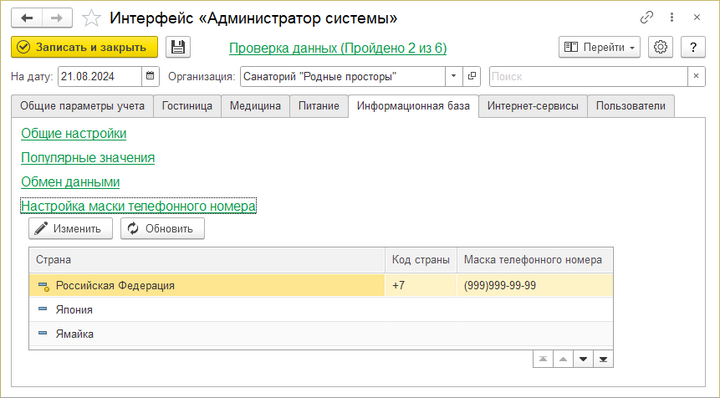Clear the search field with the X
This screenshot has height=398, width=720.
tap(696, 76)
